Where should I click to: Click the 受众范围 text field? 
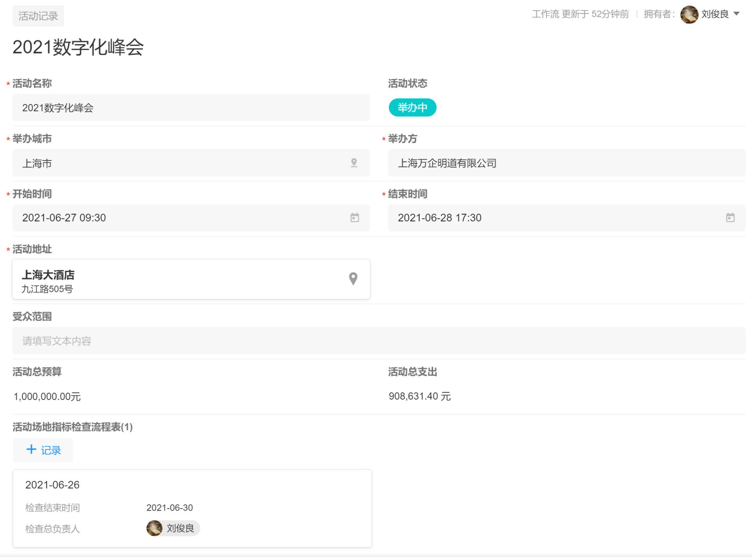pyautogui.click(x=378, y=341)
